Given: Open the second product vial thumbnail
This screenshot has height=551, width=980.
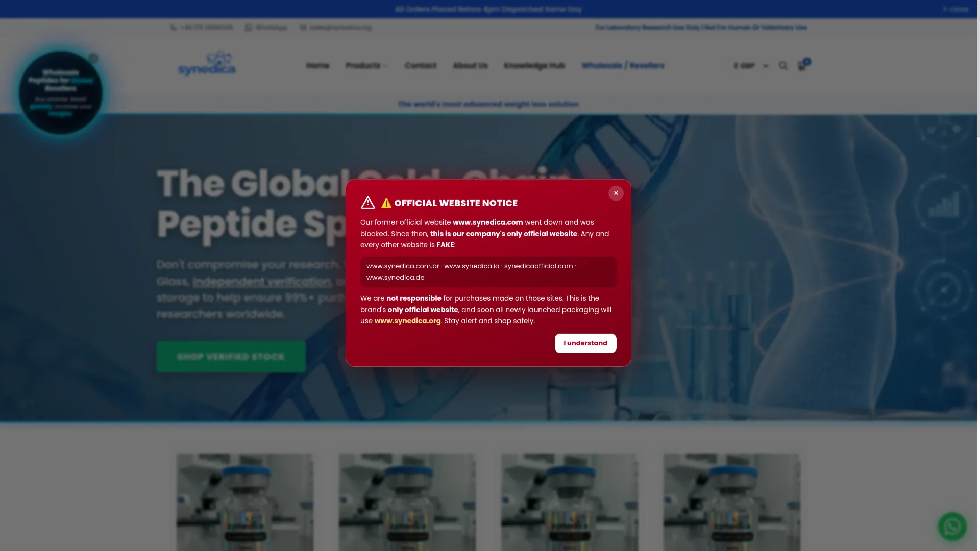Looking at the screenshot, I should 407,502.
